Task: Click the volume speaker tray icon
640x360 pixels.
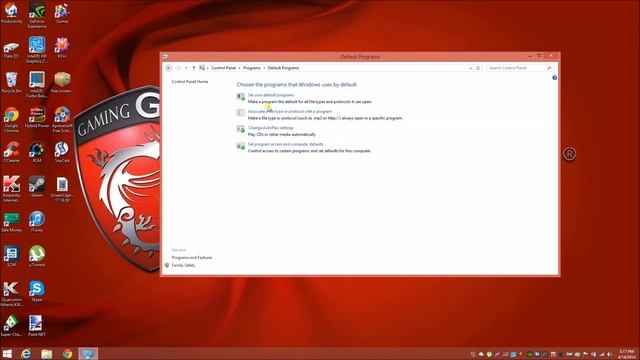Action: tap(609, 354)
